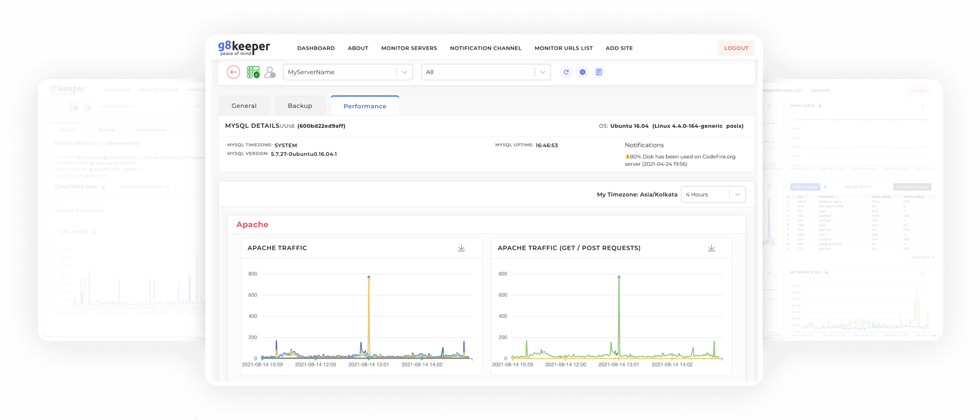Click the red back arrow icon
The height and width of the screenshot is (420, 980).
[233, 72]
